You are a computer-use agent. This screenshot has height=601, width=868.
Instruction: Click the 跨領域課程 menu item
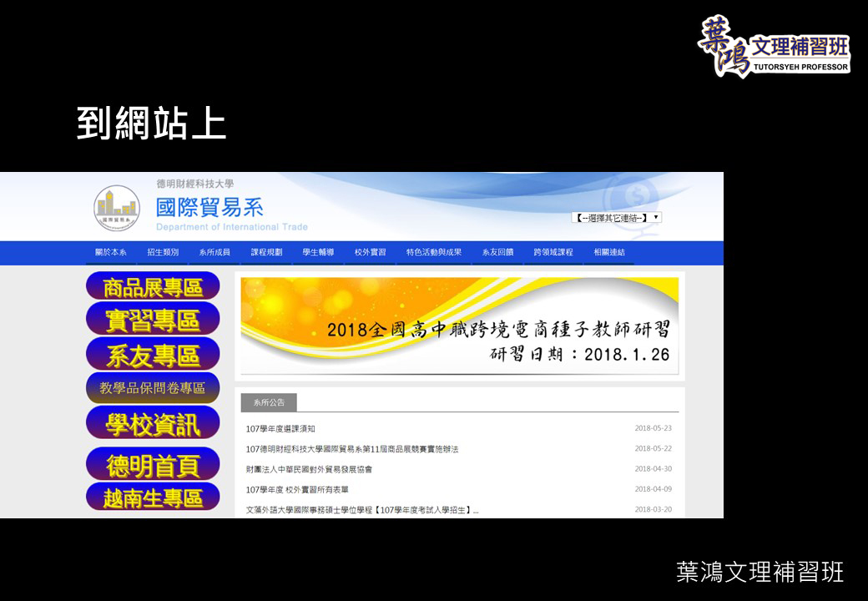[x=553, y=252]
